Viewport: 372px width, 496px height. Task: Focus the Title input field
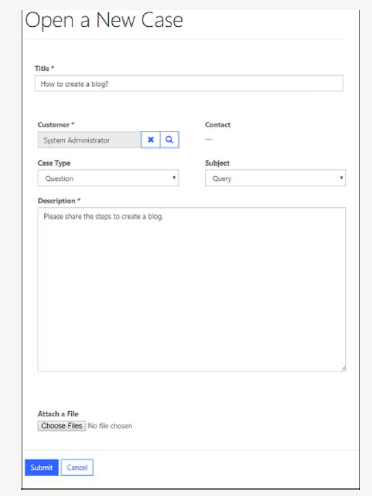click(x=189, y=83)
